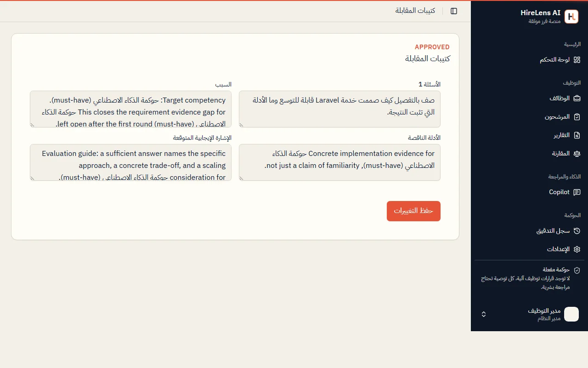The height and width of the screenshot is (368, 588).
Task: Click the Copilot chat icon
Action: coord(577,192)
